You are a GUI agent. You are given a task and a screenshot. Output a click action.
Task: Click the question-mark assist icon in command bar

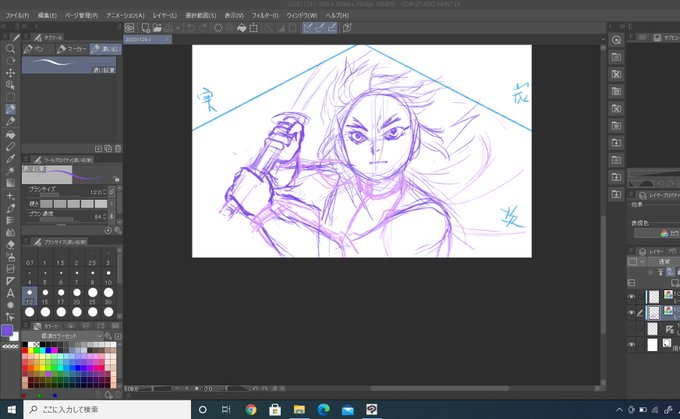(347, 28)
